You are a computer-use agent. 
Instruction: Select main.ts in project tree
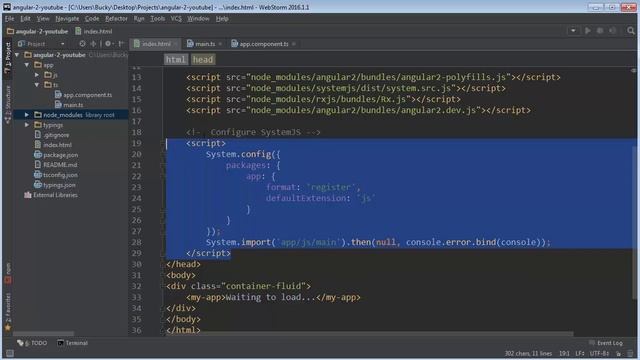[x=69, y=105]
